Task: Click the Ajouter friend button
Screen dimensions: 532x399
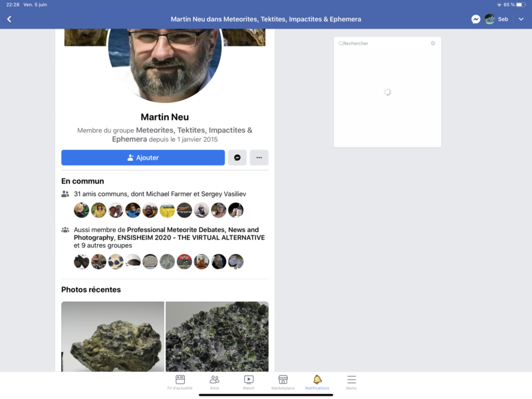Action: pyautogui.click(x=143, y=158)
